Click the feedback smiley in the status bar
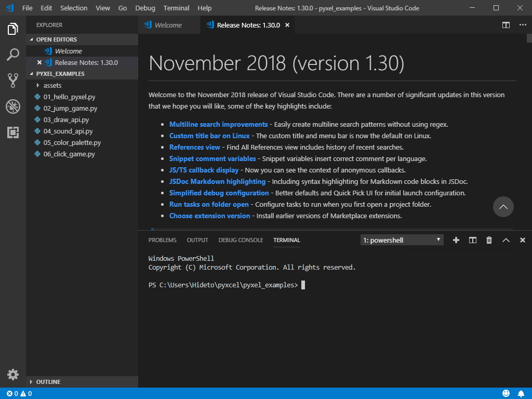The width and height of the screenshot is (532, 399). 507,393
